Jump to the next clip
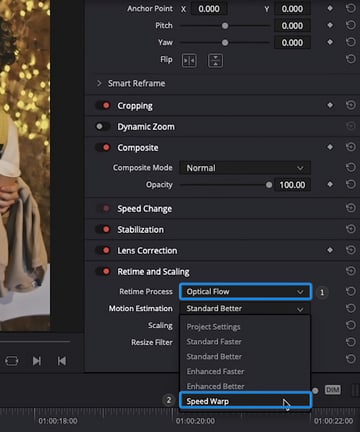 pos(37,361)
